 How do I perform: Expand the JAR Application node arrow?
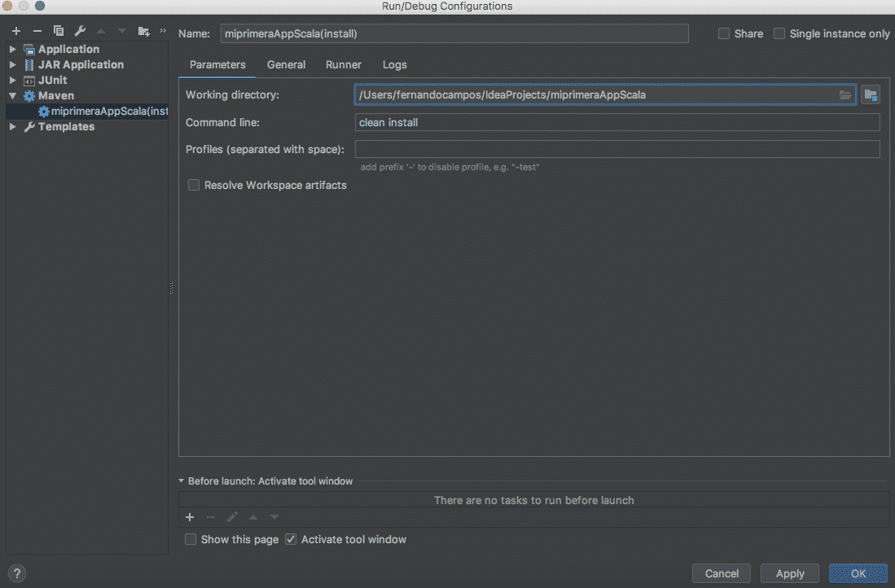[x=12, y=64]
